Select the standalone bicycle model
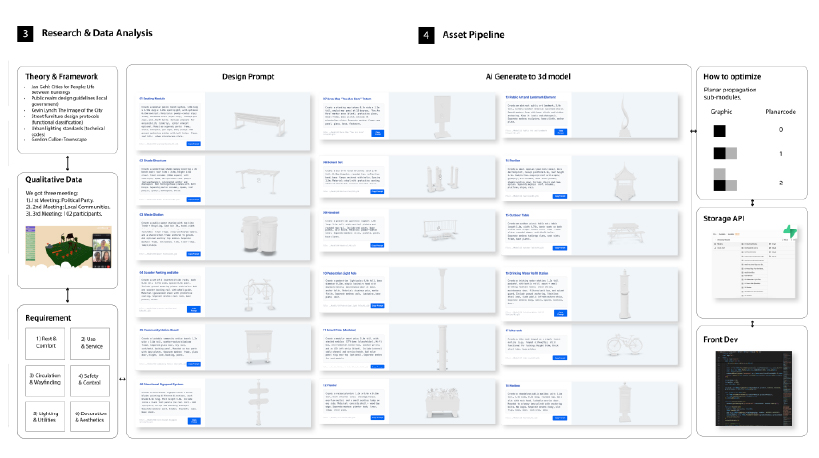This screenshot has height=458, width=819. [624, 345]
